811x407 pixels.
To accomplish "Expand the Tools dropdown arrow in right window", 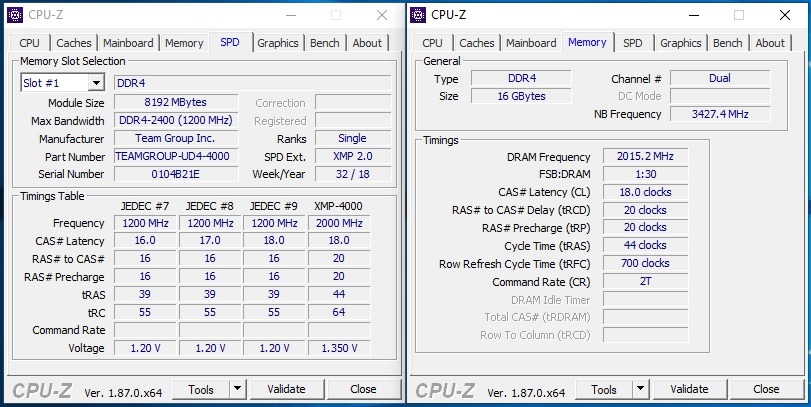I will click(x=640, y=389).
